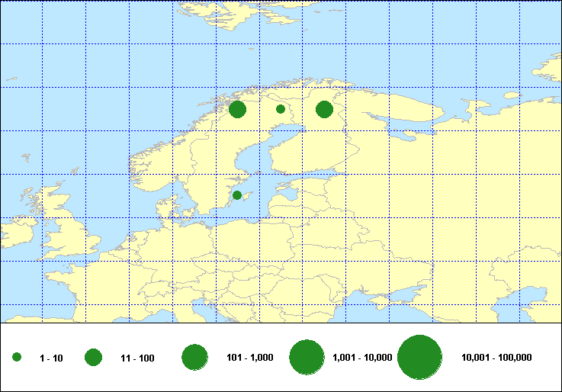
Task: Select the Jutland peninsula of Denmark
Action: (163, 208)
